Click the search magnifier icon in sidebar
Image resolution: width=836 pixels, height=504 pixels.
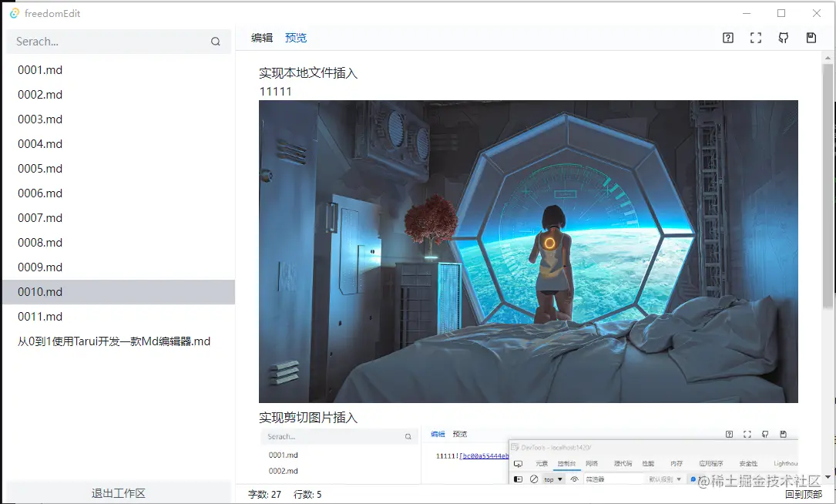216,42
